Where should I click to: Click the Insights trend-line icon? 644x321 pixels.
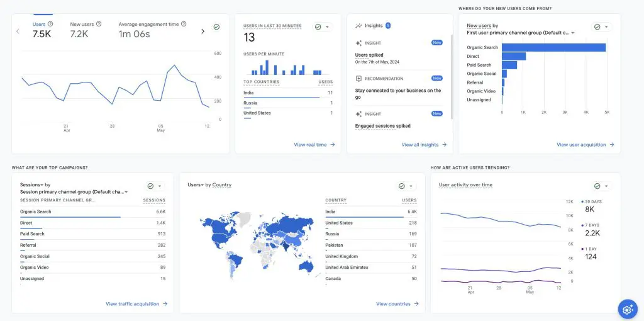click(x=358, y=26)
